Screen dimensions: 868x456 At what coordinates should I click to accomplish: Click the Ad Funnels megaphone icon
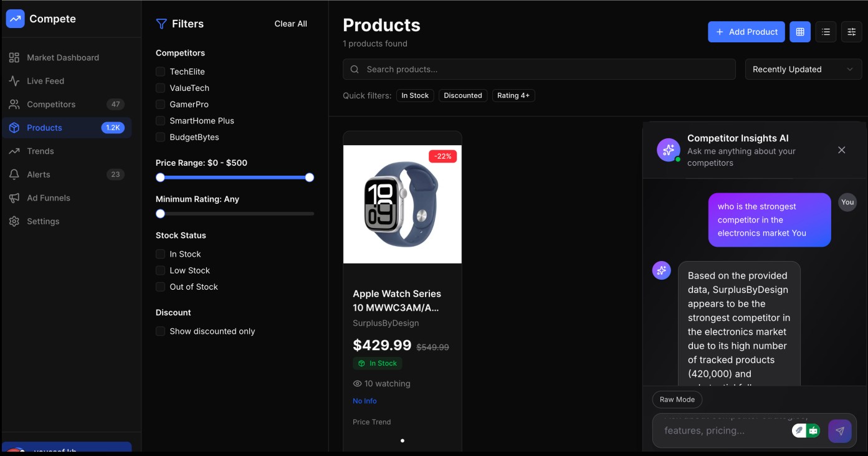pos(14,197)
